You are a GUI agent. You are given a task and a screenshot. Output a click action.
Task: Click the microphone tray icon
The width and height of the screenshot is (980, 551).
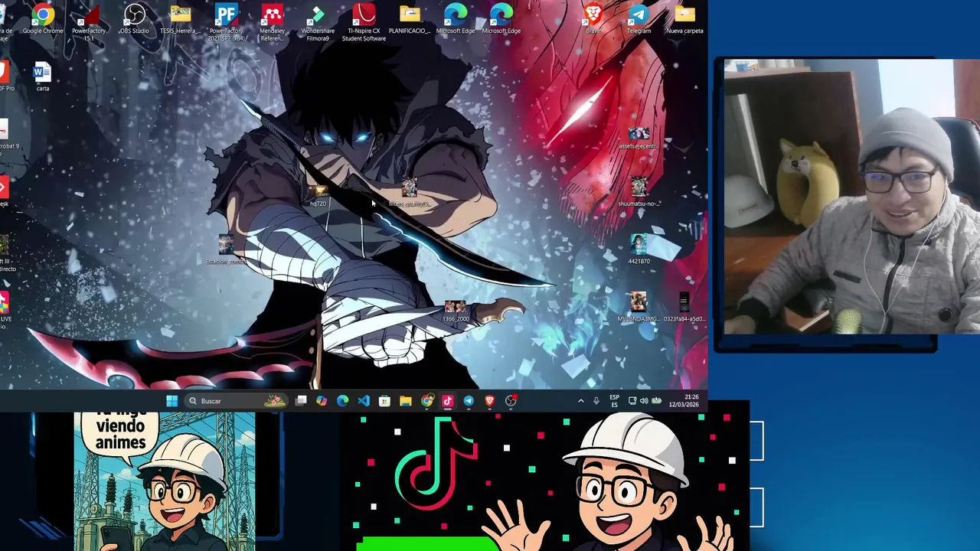coord(596,401)
